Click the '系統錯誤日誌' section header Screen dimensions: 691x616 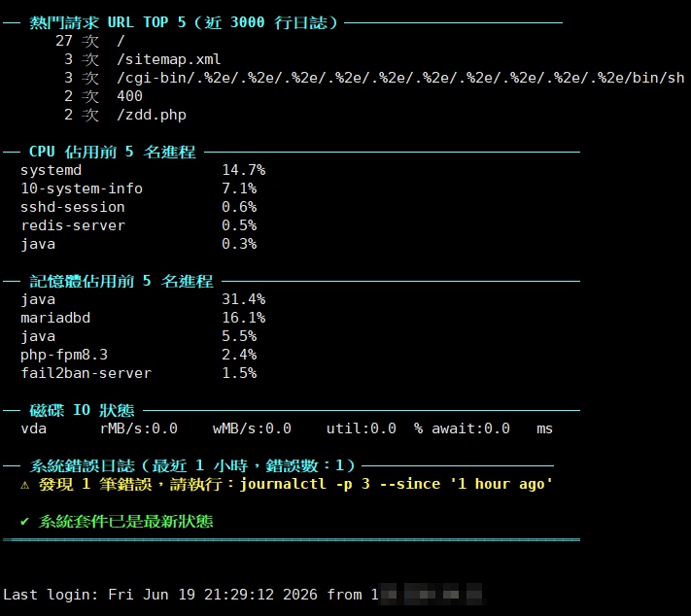[192, 465]
